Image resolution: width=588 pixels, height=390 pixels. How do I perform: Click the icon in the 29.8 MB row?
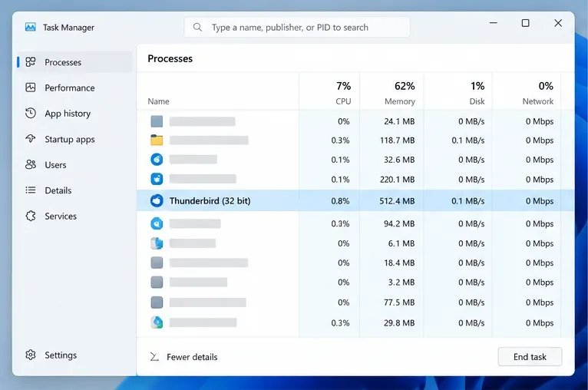point(157,322)
